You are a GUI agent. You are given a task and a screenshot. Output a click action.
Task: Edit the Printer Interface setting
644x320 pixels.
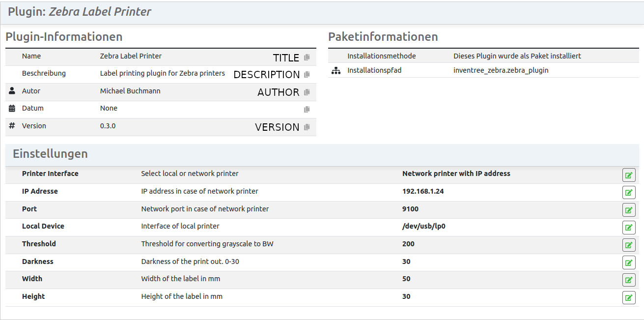pos(628,175)
